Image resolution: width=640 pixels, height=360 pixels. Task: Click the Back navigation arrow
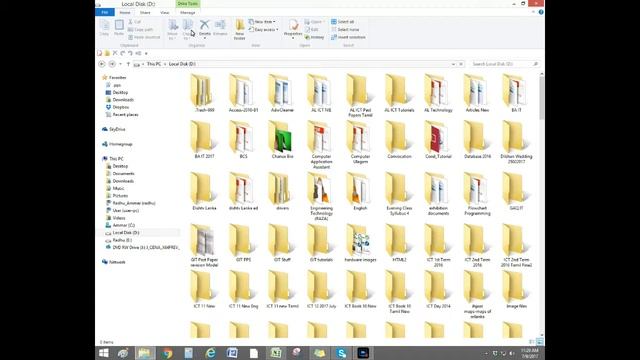[x=102, y=64]
